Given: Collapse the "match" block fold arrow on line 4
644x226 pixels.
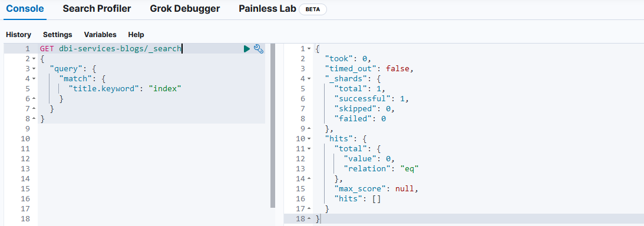Looking at the screenshot, I should [x=34, y=79].
